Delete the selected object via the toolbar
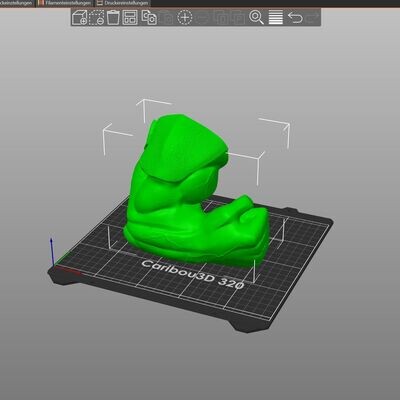 96,17
